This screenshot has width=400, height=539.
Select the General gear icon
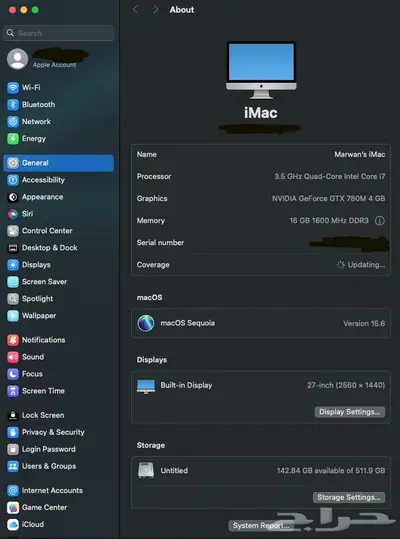click(13, 163)
